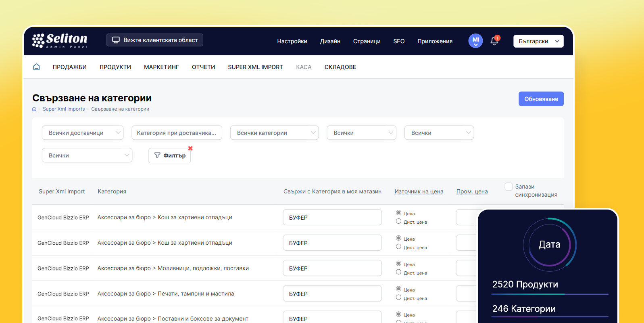The height and width of the screenshot is (323, 644).
Task: Check the Запази синхронизация checkbox
Action: pyautogui.click(x=509, y=187)
